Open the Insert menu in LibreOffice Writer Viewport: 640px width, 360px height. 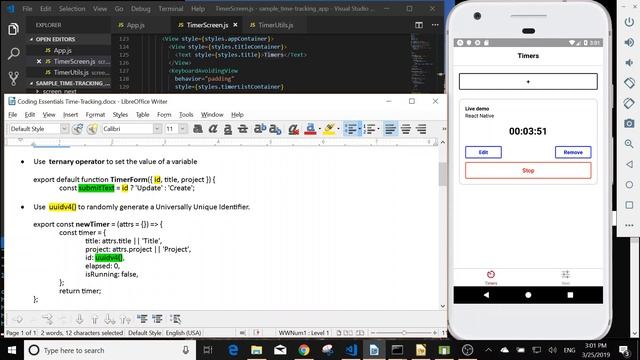[70, 115]
